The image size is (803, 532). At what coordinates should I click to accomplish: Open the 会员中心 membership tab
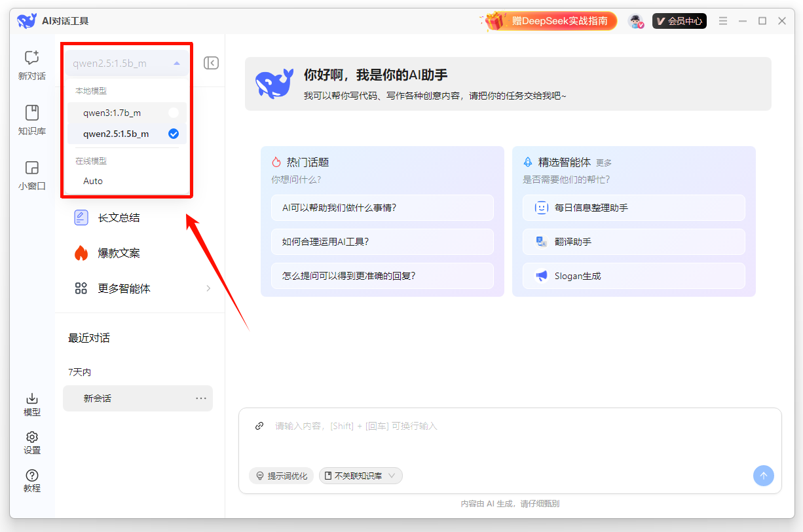679,20
